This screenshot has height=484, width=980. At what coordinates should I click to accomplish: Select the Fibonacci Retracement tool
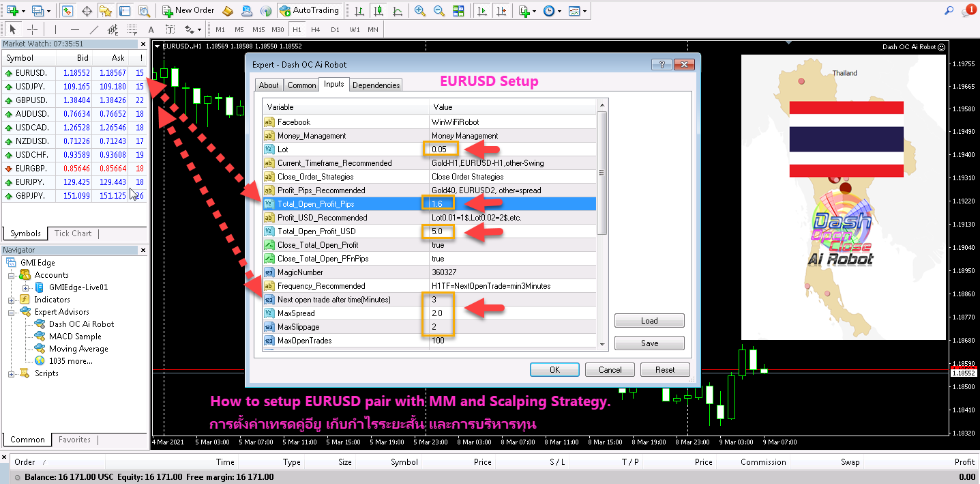(x=132, y=29)
